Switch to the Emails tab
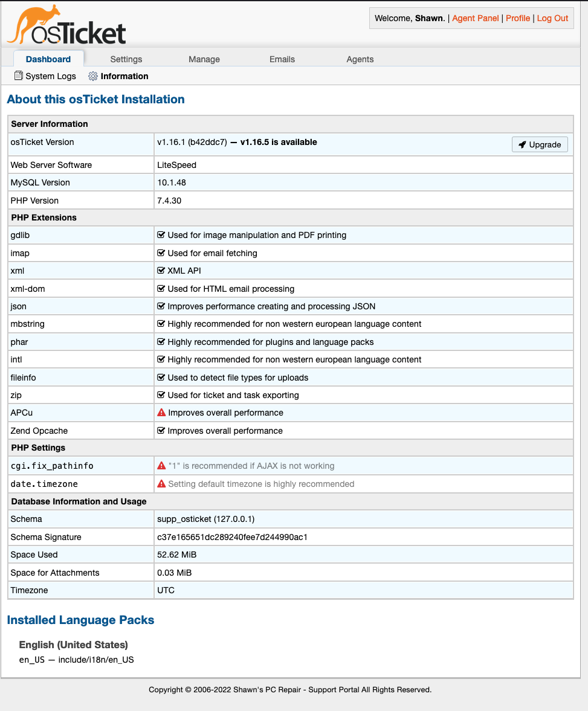The image size is (588, 711). tap(282, 59)
